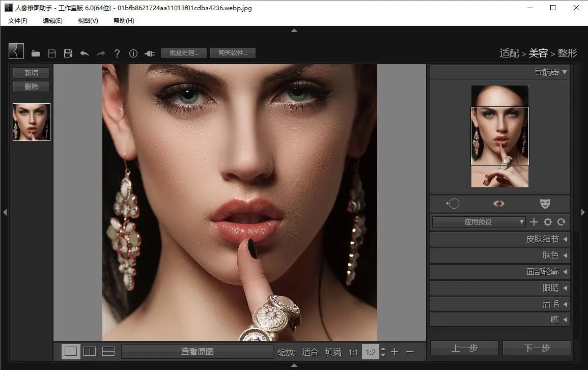This screenshot has height=370, width=588.
Task: Open the 文件(F) menu
Action: 18,21
